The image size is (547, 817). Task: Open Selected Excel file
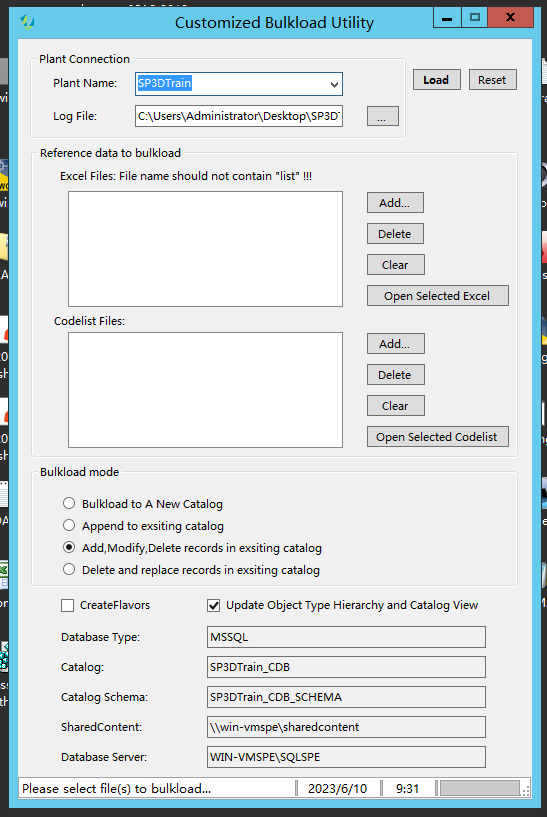point(438,296)
